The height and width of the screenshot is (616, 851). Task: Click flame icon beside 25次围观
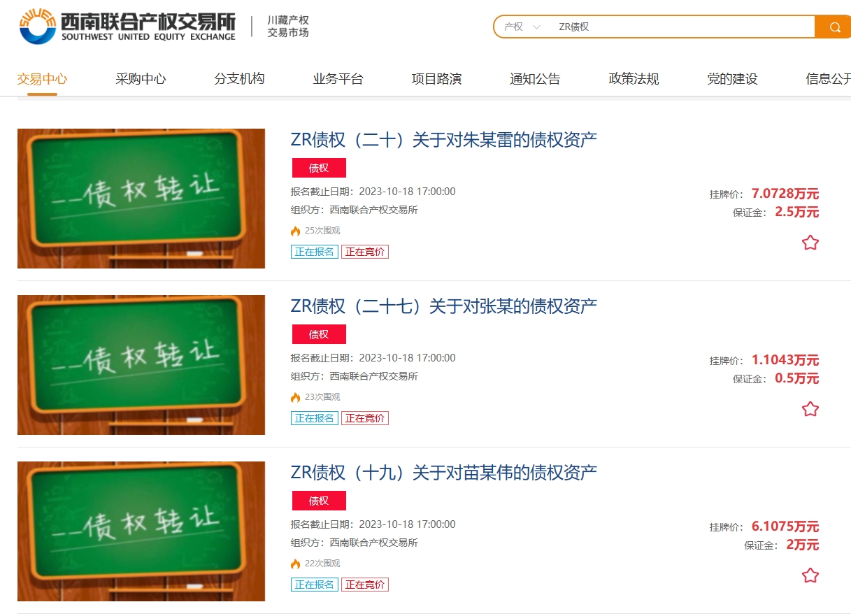[295, 231]
